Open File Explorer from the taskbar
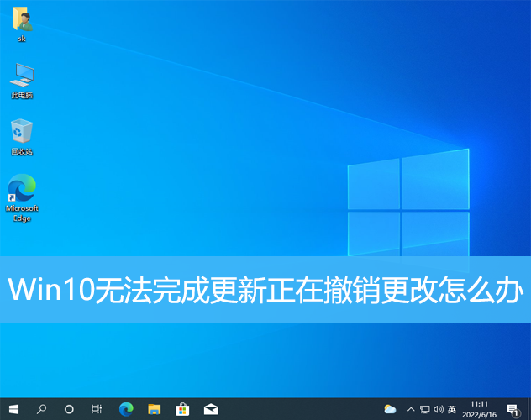Viewport: 531px width, 420px height. pos(155,409)
